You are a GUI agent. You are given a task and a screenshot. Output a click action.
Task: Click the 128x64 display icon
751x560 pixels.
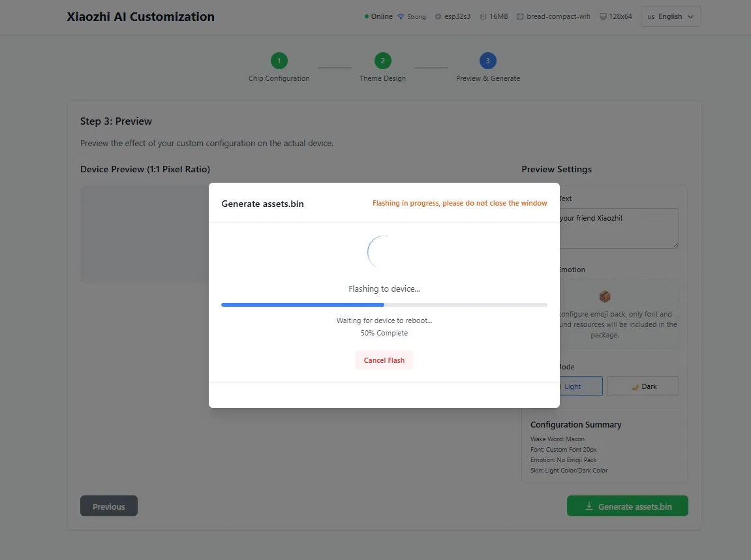click(603, 17)
